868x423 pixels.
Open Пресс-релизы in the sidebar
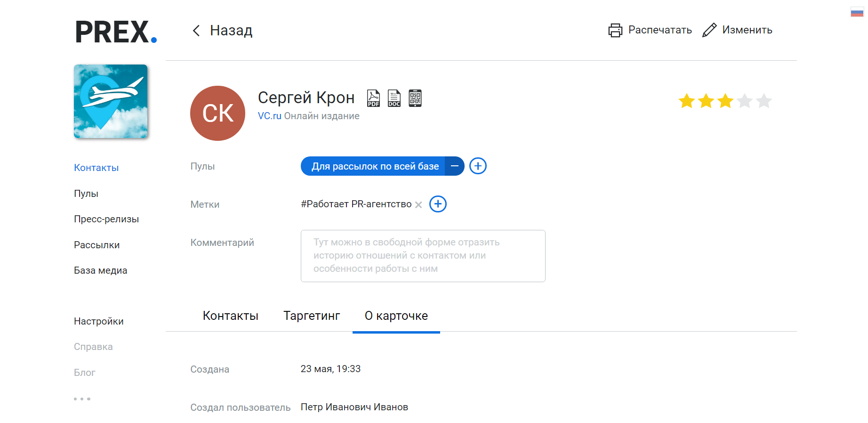tap(106, 219)
